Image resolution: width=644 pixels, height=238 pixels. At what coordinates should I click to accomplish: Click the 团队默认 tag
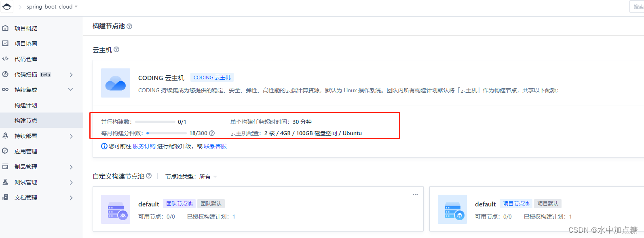(x=211, y=204)
